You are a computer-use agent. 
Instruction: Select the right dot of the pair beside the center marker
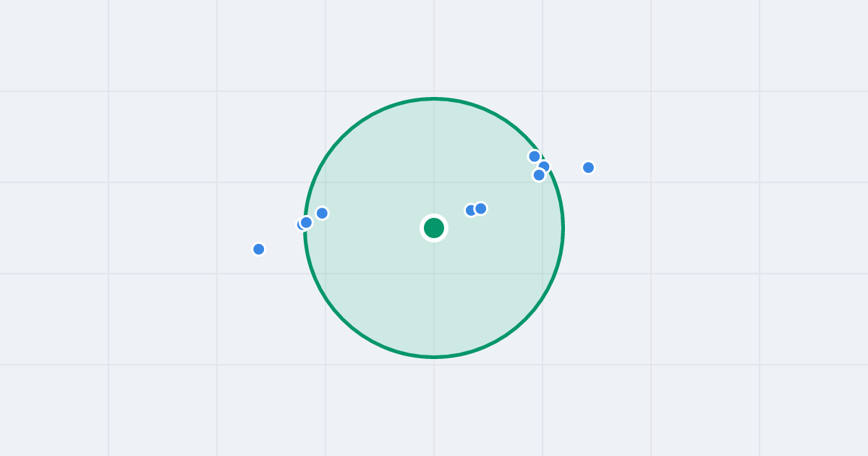(480, 208)
